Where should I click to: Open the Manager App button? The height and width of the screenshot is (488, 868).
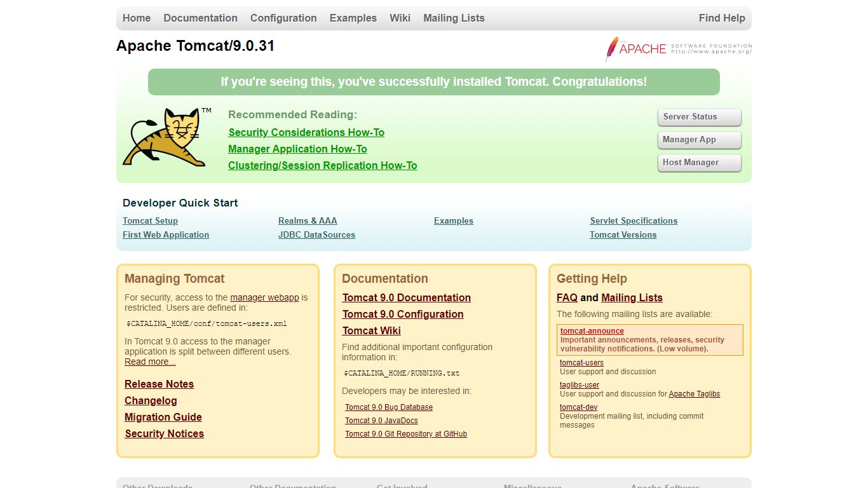[x=699, y=140]
